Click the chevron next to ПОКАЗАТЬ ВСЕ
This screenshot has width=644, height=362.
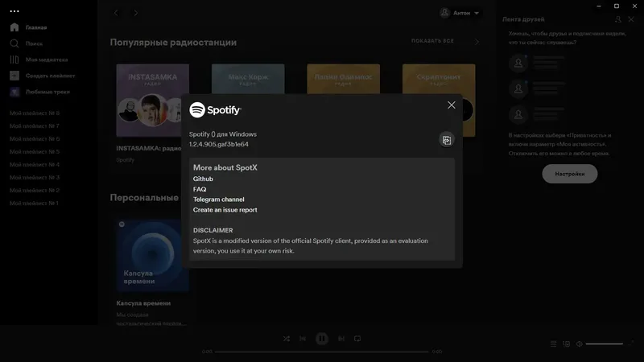pos(477,42)
